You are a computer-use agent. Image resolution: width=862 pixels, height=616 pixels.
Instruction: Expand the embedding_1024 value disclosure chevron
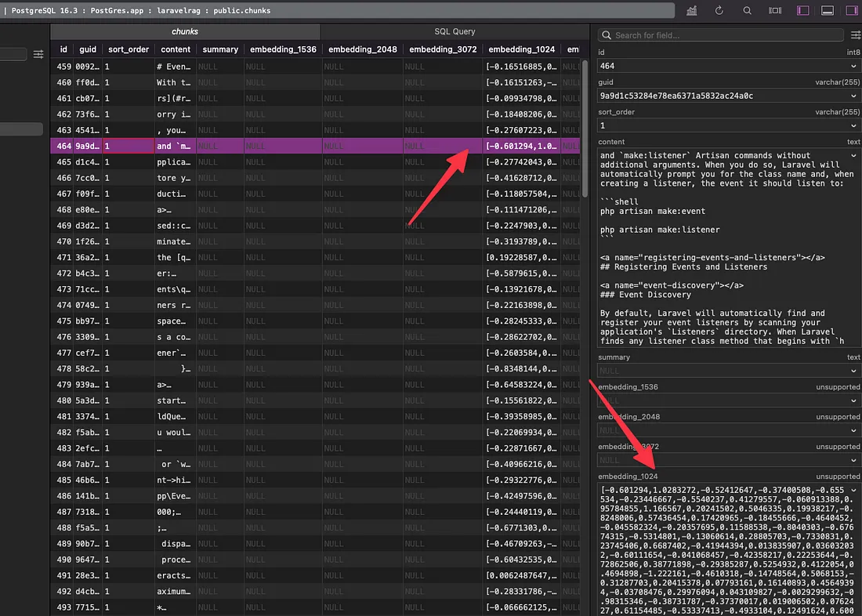coord(853,489)
